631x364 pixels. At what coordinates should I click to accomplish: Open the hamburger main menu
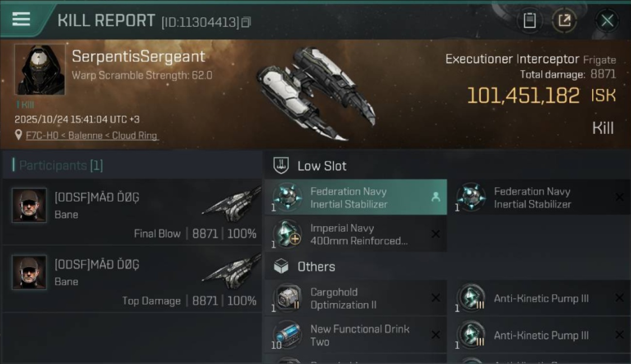click(21, 19)
